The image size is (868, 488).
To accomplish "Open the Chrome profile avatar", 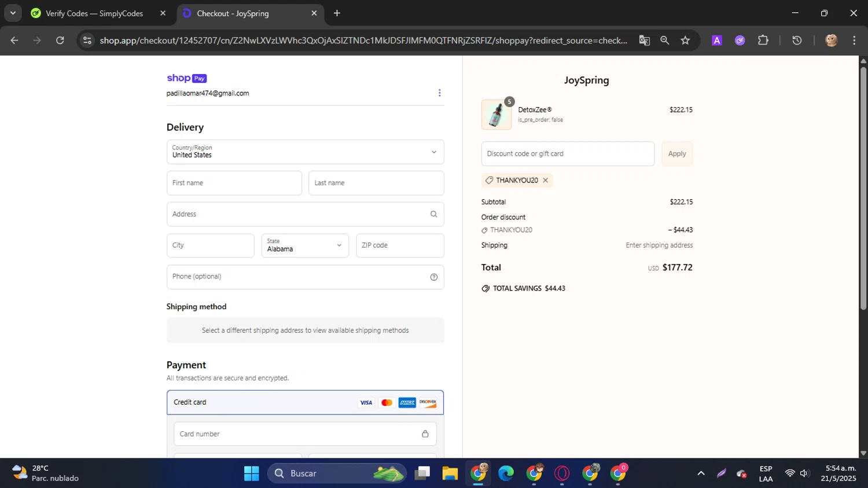I will [832, 41].
